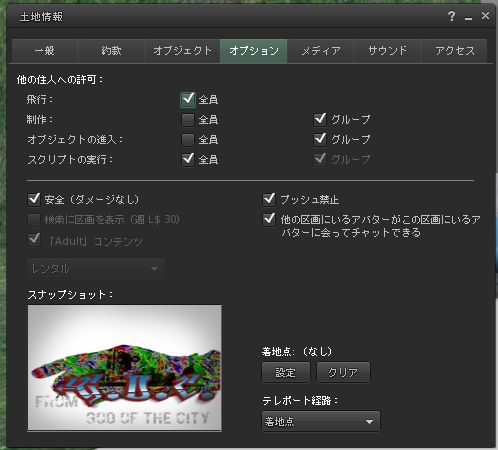This screenshot has width=498, height=450.
Task: Toggle 安全（ダメージなし）checkbox
Action: pos(34,199)
